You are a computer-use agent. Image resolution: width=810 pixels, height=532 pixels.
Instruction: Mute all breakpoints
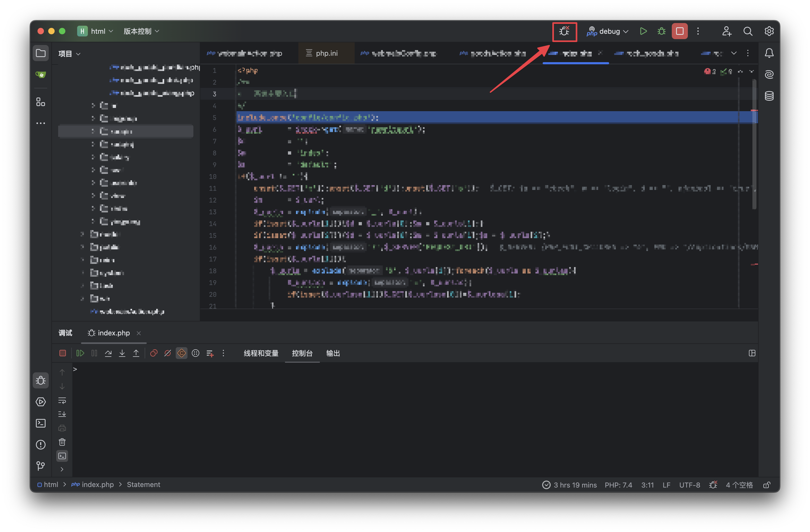[168, 353]
